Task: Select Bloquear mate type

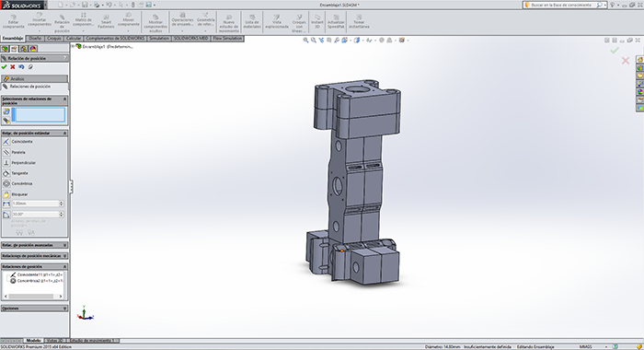Action: point(16,194)
